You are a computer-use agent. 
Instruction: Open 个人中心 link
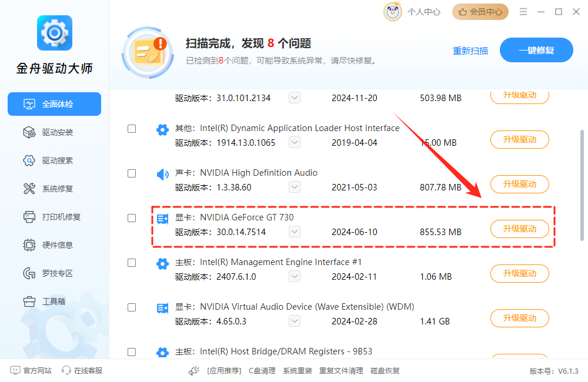[424, 12]
